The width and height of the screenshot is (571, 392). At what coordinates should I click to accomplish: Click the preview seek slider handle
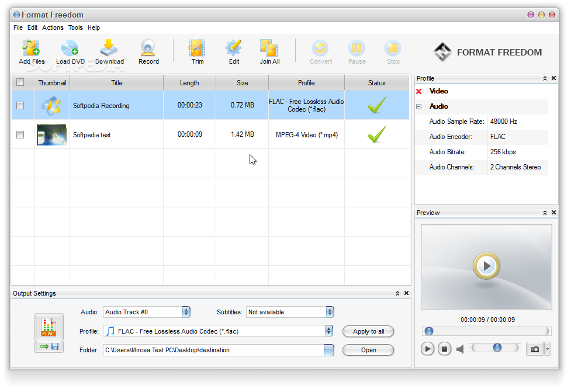point(429,331)
